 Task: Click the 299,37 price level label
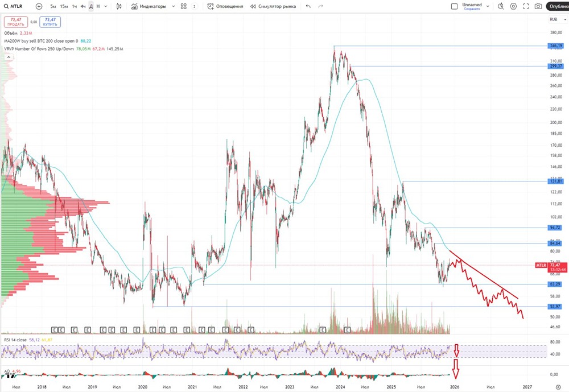click(556, 66)
